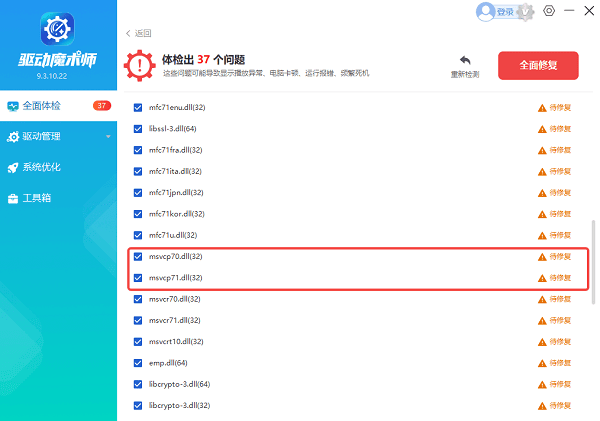The image size is (600, 421).
Task: Minimize the window with the dash button
Action: [x=569, y=11]
